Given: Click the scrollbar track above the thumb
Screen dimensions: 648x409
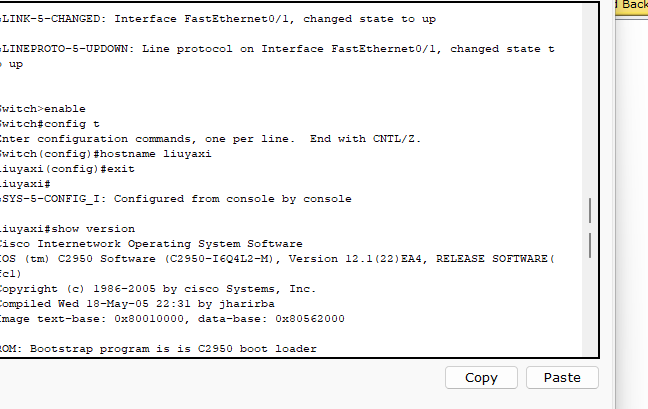Looking at the screenshot, I should [x=590, y=99].
